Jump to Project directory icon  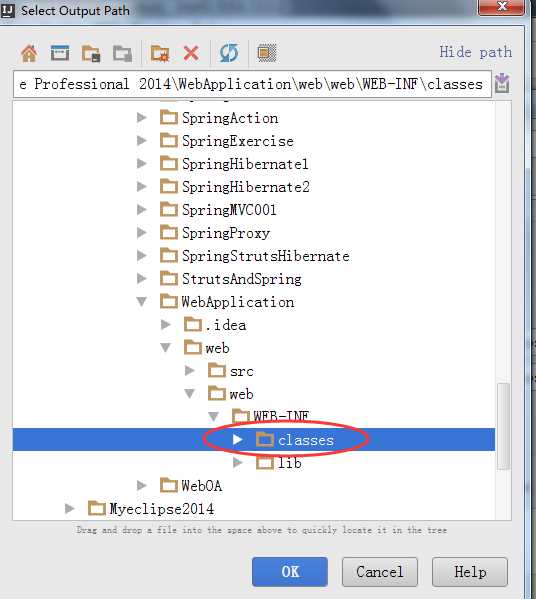tap(91, 53)
